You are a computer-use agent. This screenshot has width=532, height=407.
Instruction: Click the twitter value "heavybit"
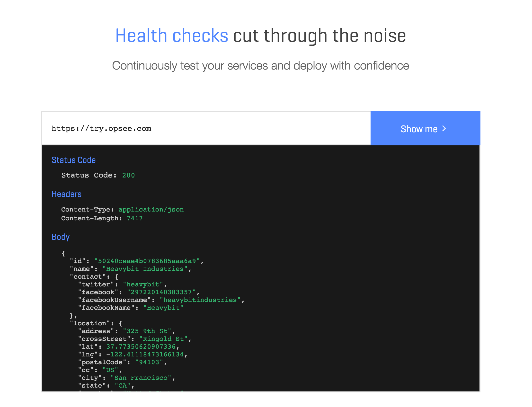pyautogui.click(x=143, y=284)
